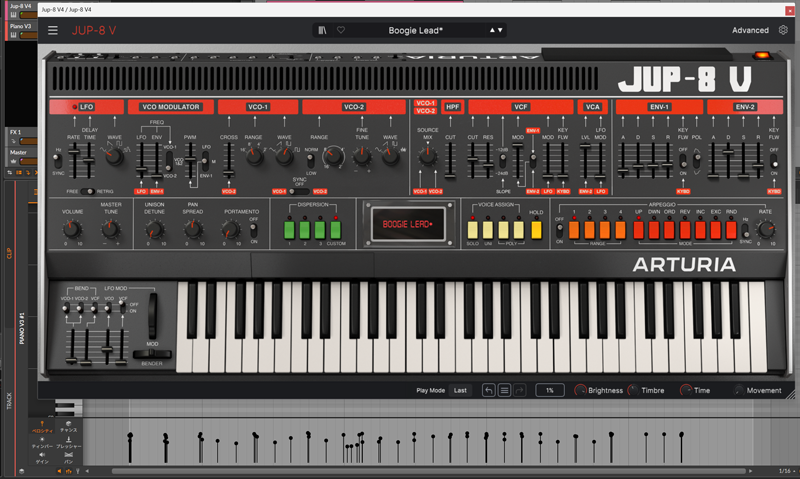Click the LFO section header
This screenshot has height=479, width=800.
click(x=86, y=107)
